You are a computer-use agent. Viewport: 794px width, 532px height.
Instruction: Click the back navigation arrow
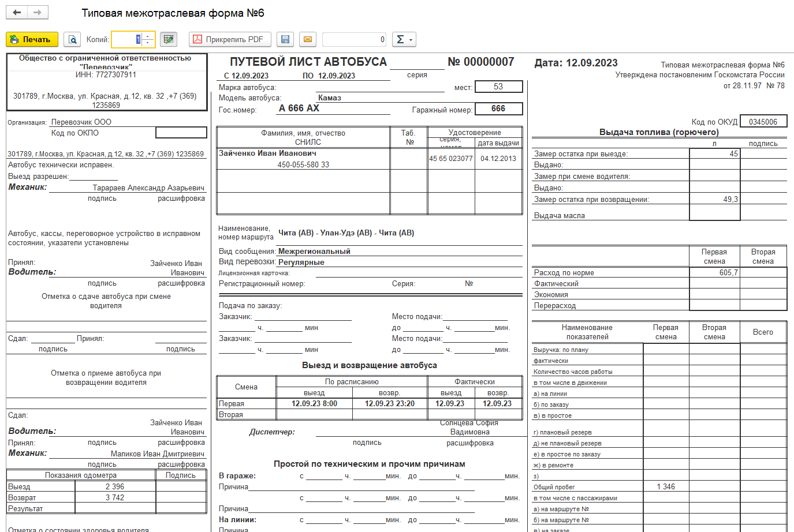[17, 13]
